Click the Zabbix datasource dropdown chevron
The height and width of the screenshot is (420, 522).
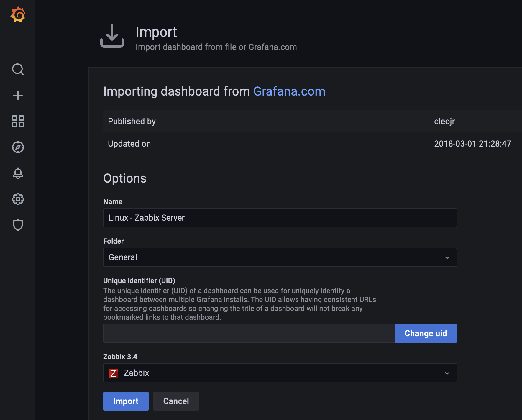coord(447,373)
